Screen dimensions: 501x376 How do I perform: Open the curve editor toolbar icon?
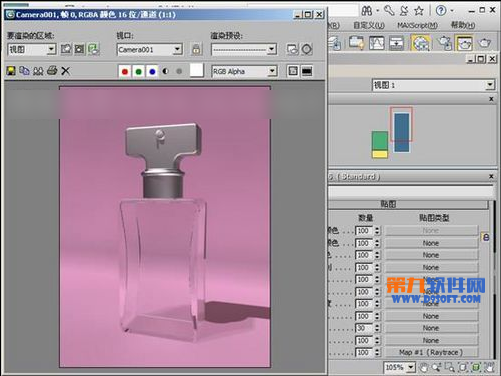pyautogui.click(x=377, y=43)
